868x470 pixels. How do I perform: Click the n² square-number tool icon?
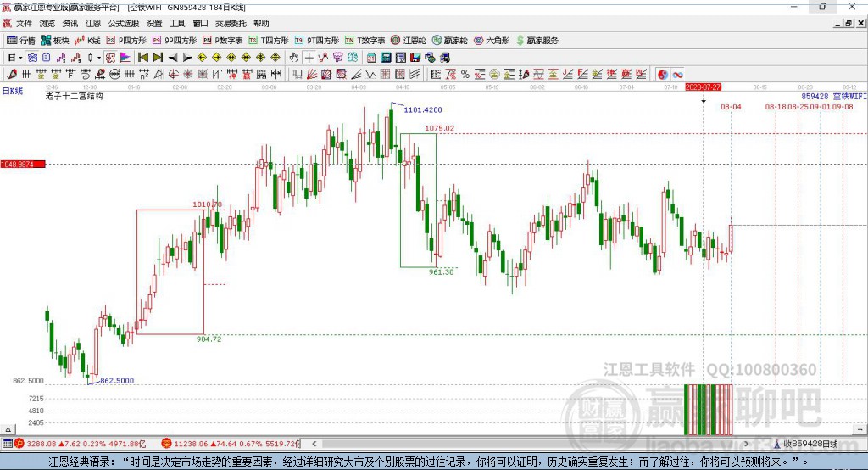[x=144, y=75]
